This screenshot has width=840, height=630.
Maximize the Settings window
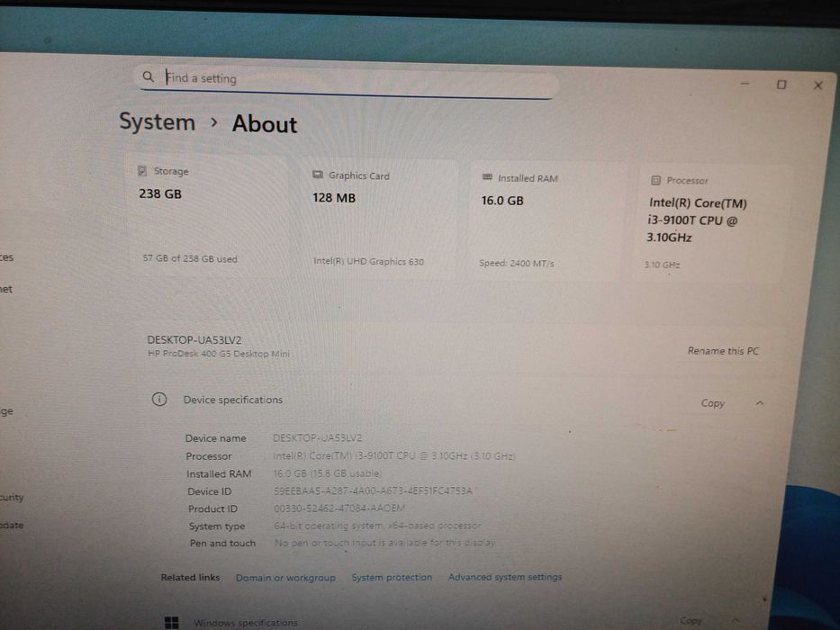click(x=781, y=85)
